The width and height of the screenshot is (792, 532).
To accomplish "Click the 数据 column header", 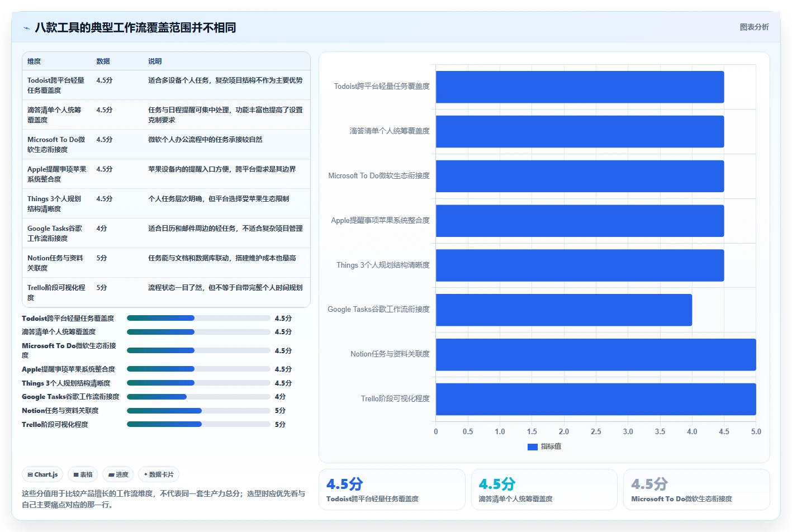I will point(103,61).
